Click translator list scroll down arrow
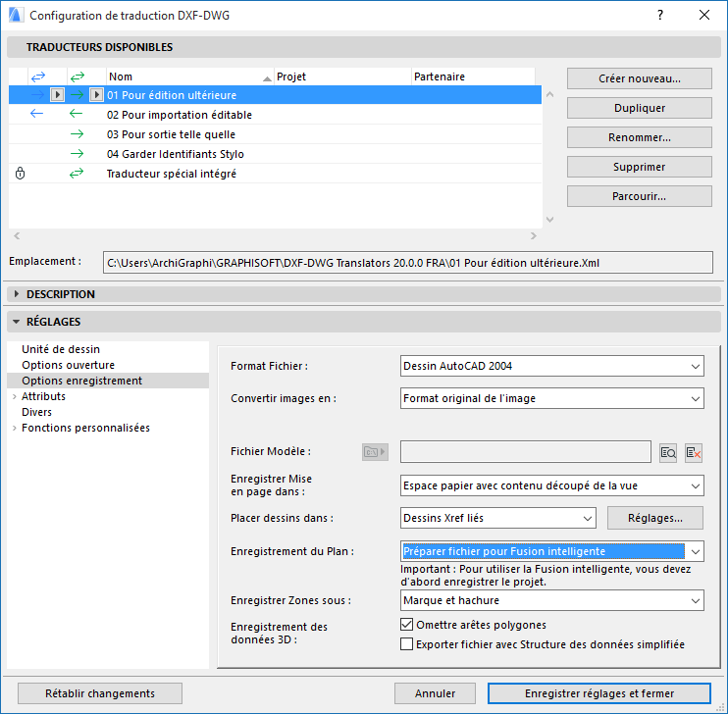This screenshot has width=728, height=714. pyautogui.click(x=549, y=220)
